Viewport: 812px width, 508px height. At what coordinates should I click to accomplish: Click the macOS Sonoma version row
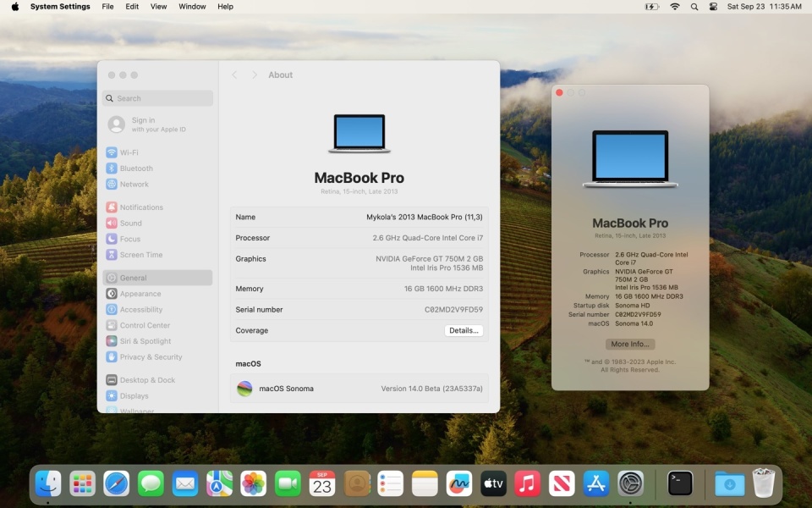(359, 389)
